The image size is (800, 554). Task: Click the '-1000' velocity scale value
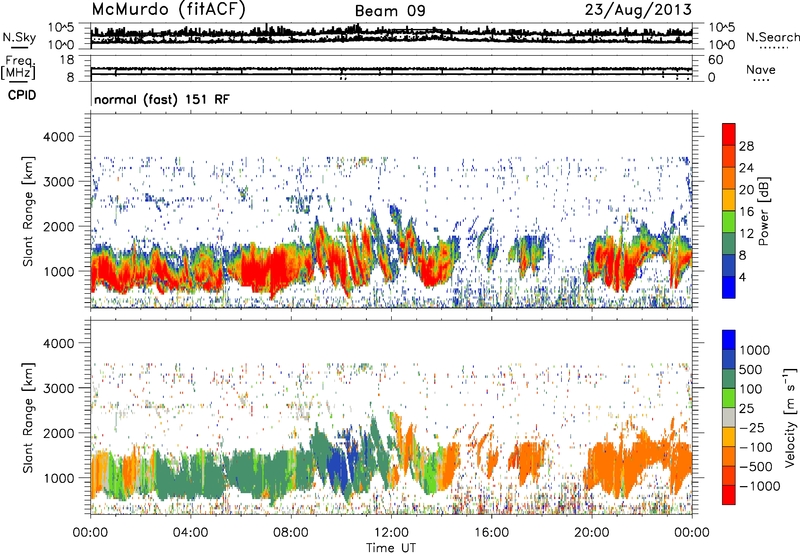[760, 486]
